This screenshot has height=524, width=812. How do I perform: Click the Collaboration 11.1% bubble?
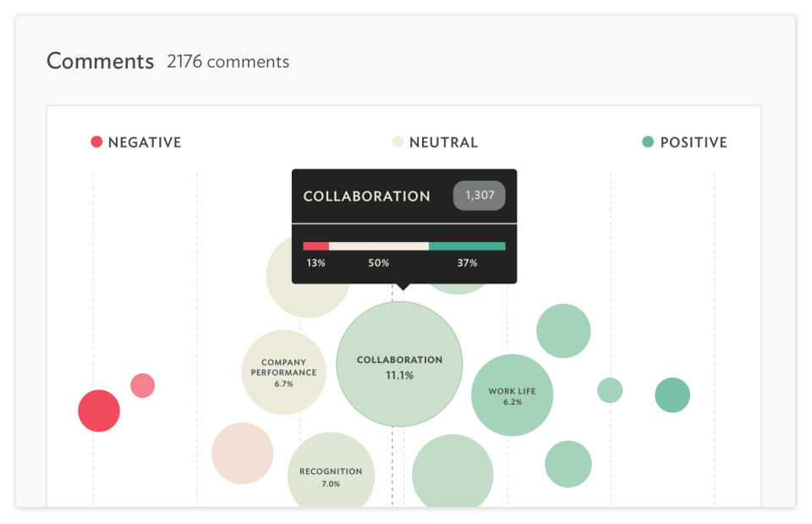(399, 364)
